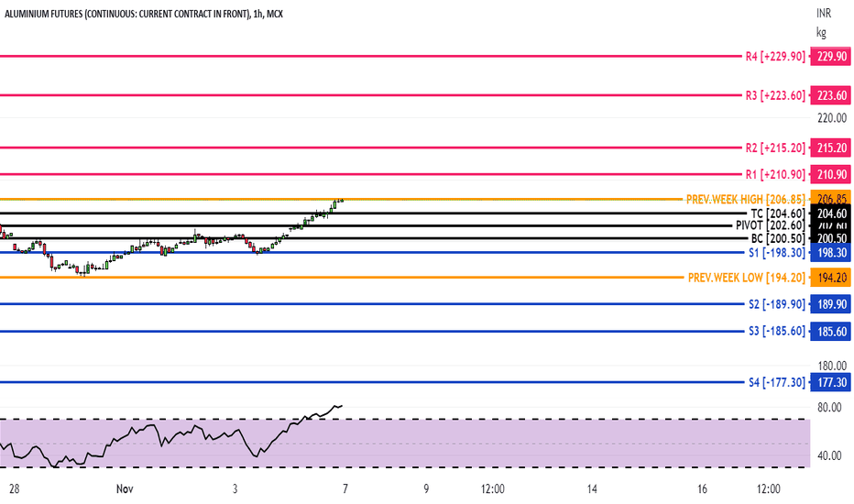This screenshot has height=504, width=854.
Task: Click the 28 date on time axis
Action: point(14,488)
